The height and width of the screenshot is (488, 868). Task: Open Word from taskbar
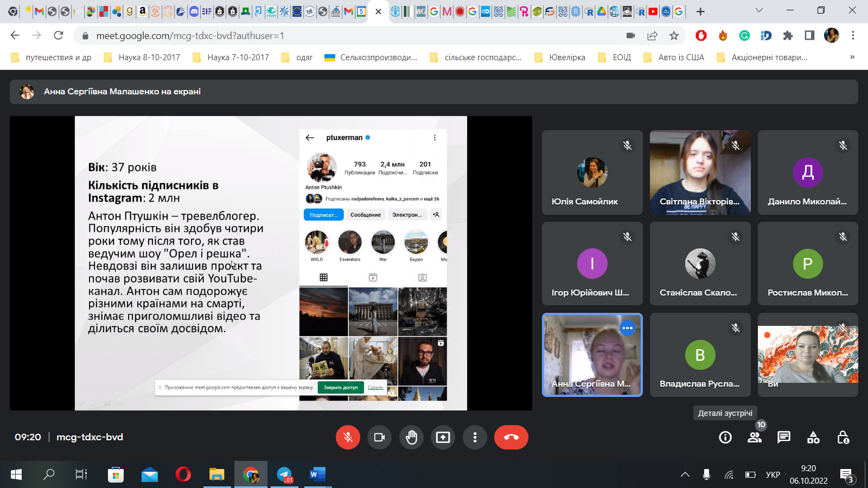coord(317,474)
